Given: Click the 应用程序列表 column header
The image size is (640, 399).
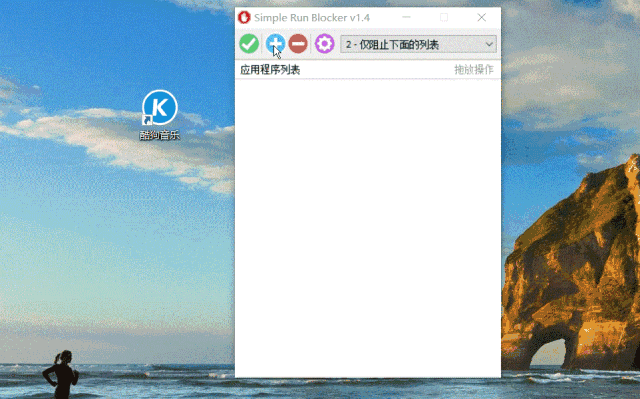Looking at the screenshot, I should point(270,70).
